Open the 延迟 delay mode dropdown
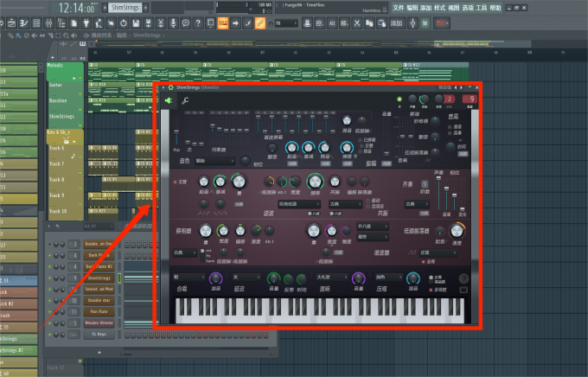The height and width of the screenshot is (377, 588). [x=246, y=277]
